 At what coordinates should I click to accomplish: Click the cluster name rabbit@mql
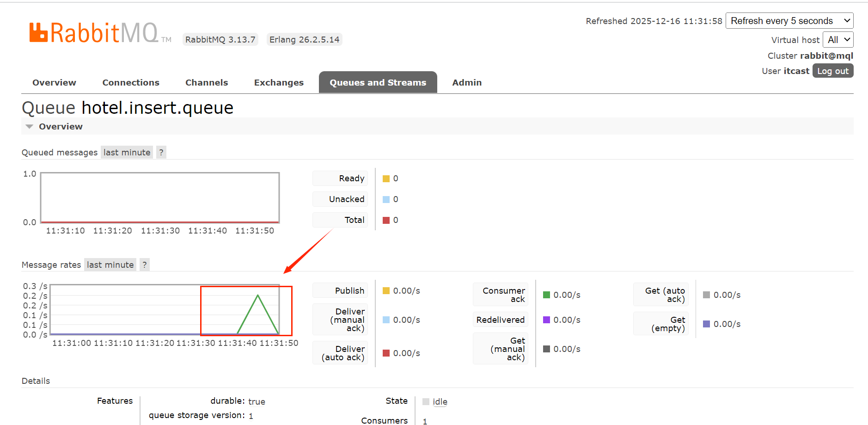click(x=826, y=56)
